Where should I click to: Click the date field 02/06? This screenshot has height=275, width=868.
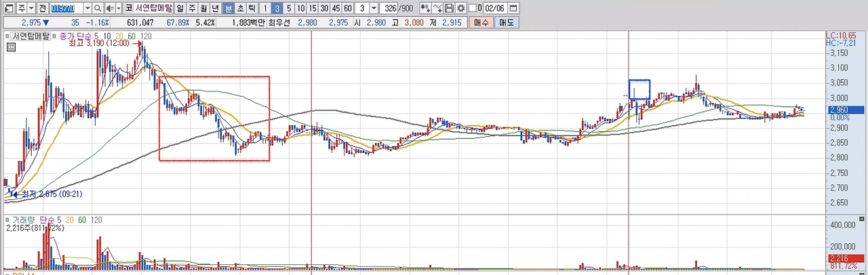point(496,8)
